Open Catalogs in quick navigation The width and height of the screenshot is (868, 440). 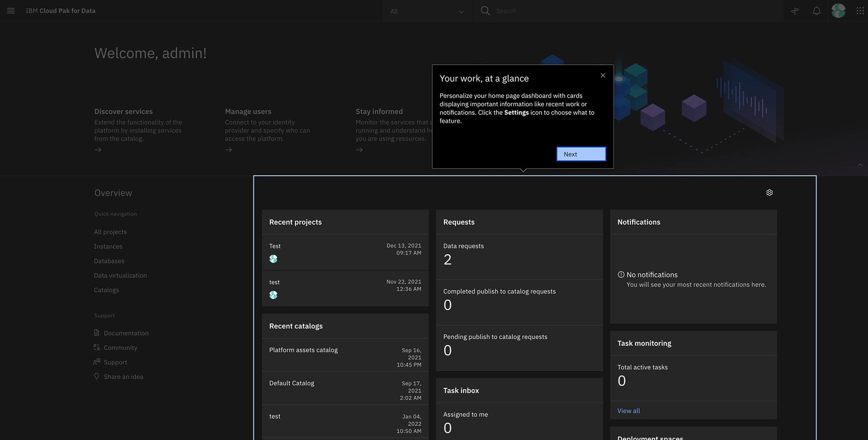[106, 290]
